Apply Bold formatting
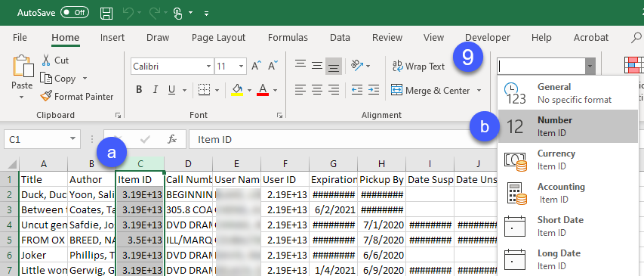Image resolution: width=644 pixels, height=276 pixels. coord(139,90)
